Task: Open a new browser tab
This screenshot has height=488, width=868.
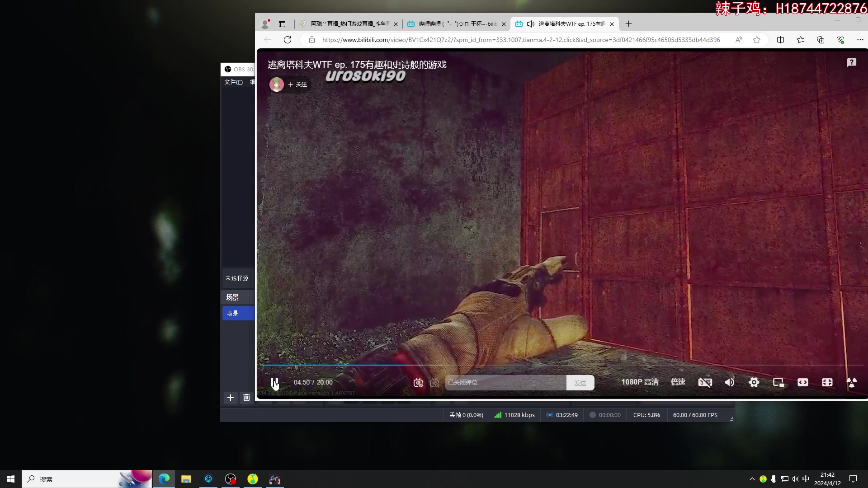Action: (628, 24)
